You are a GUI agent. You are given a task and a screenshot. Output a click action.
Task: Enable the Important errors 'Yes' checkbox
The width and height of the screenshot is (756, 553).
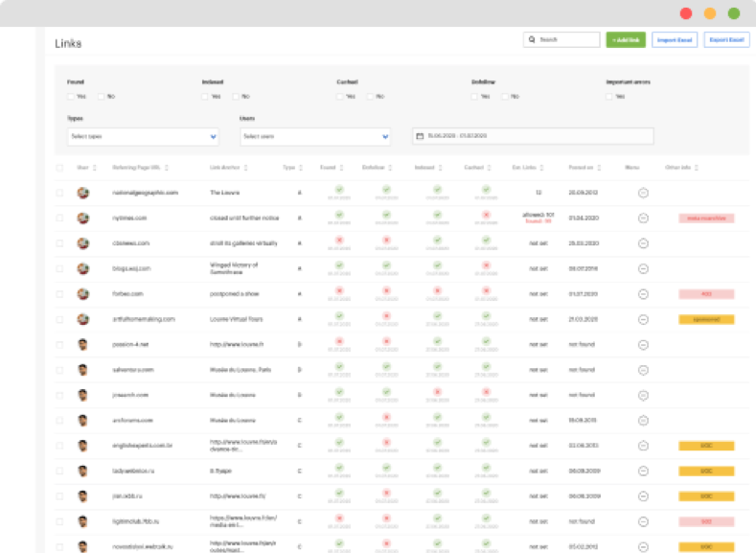tap(609, 97)
